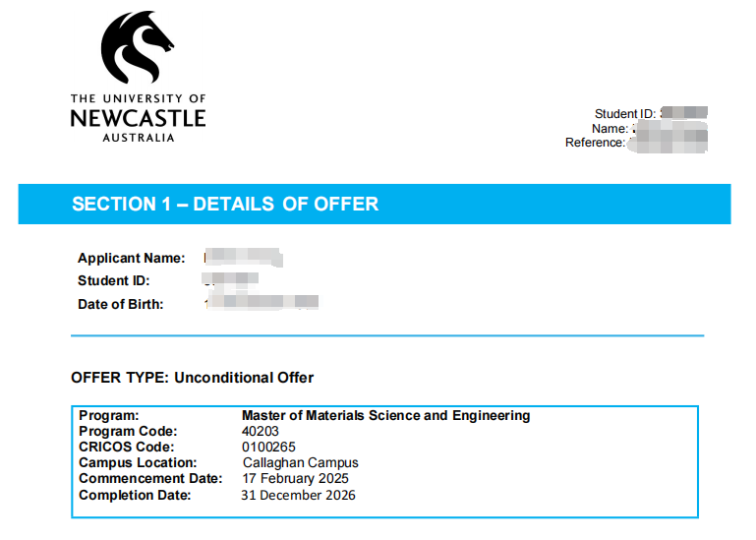Screen dimensions: 756x540
Task: Click the Campus Location label
Action: (138, 463)
